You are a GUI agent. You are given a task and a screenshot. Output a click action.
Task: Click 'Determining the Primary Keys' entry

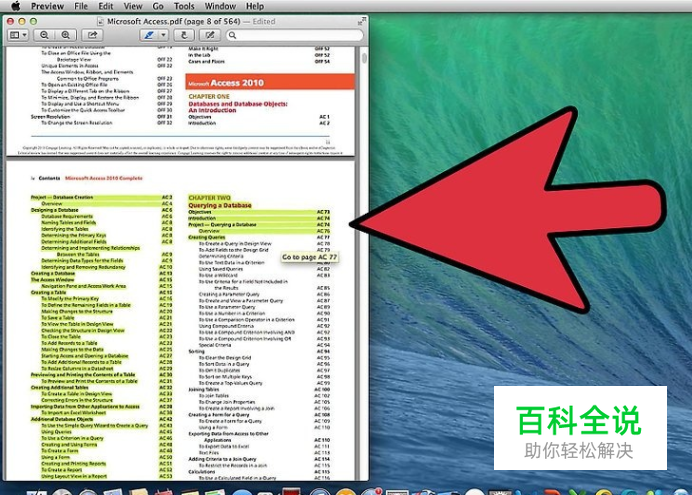(x=74, y=236)
